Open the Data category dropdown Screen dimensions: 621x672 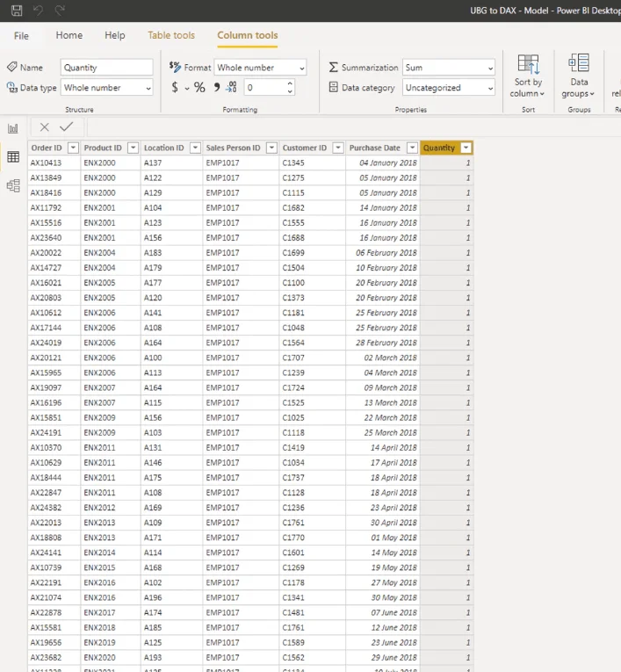coord(449,88)
